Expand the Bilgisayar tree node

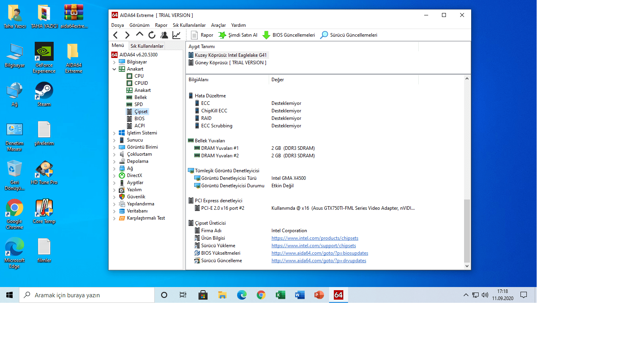click(114, 62)
